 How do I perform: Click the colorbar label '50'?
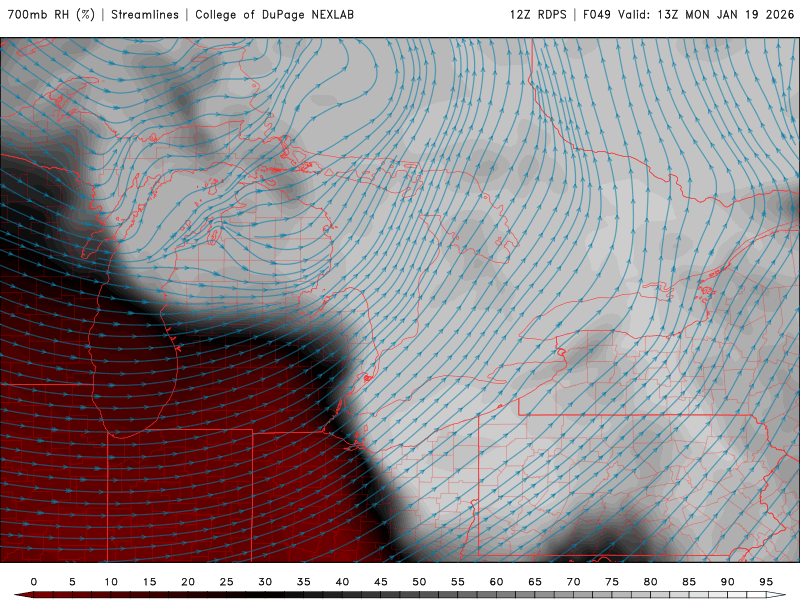coord(419,582)
